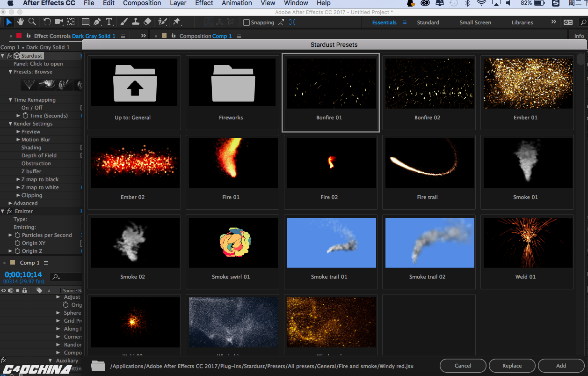Expand the Advanced section
Viewport: 588px width, 376px height.
[x=10, y=203]
